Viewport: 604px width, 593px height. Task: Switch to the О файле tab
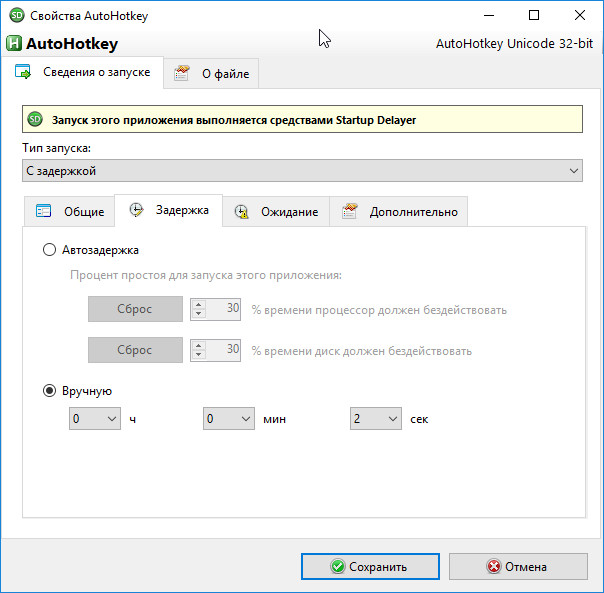pos(211,73)
